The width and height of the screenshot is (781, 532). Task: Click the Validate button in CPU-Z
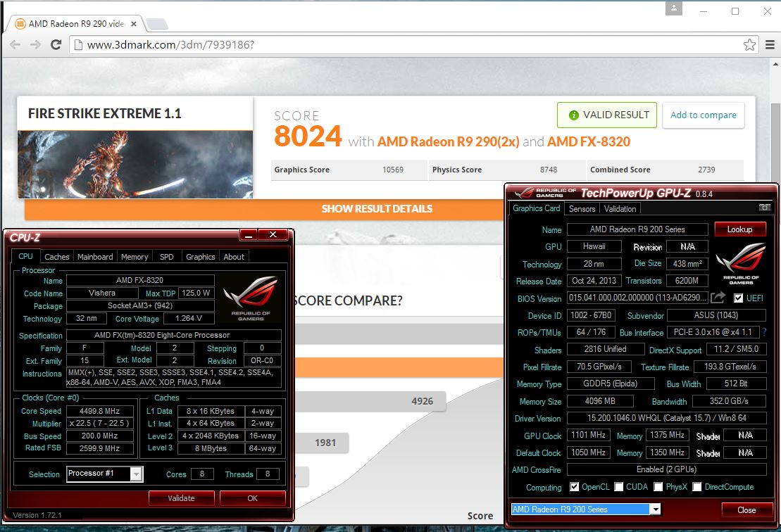181,498
